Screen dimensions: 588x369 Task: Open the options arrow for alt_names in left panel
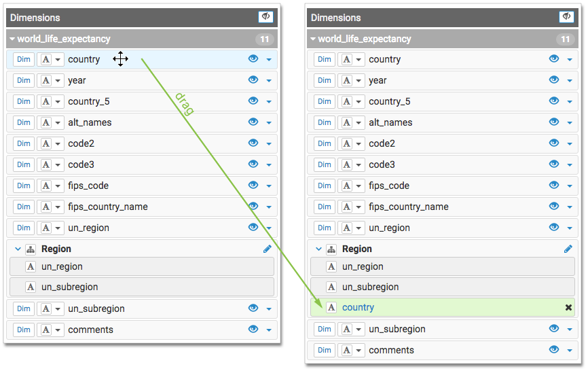[x=269, y=123]
